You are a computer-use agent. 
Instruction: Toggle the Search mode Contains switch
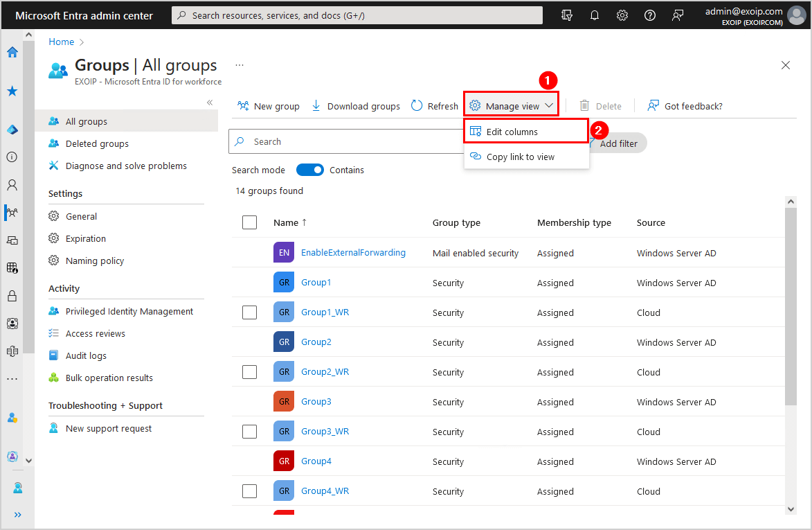[x=310, y=170]
